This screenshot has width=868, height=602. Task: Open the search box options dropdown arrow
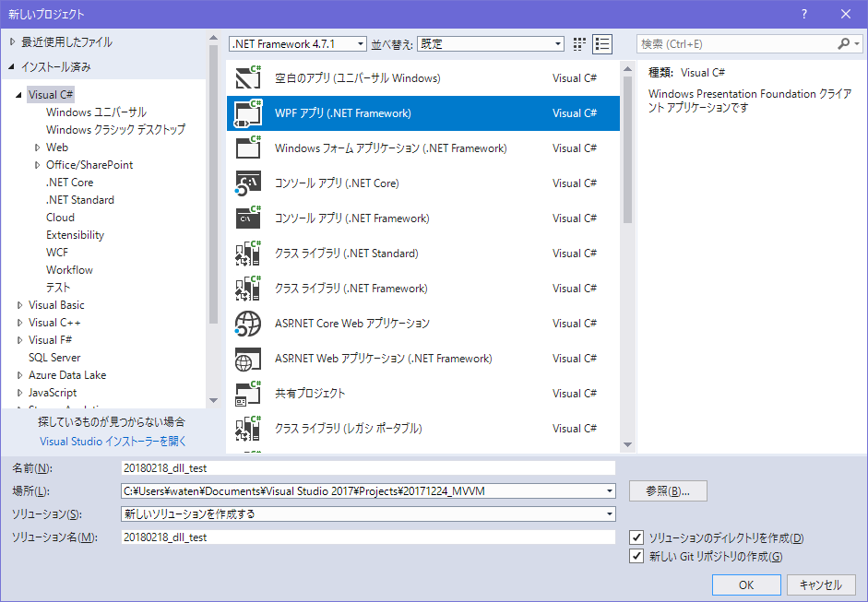(x=857, y=43)
